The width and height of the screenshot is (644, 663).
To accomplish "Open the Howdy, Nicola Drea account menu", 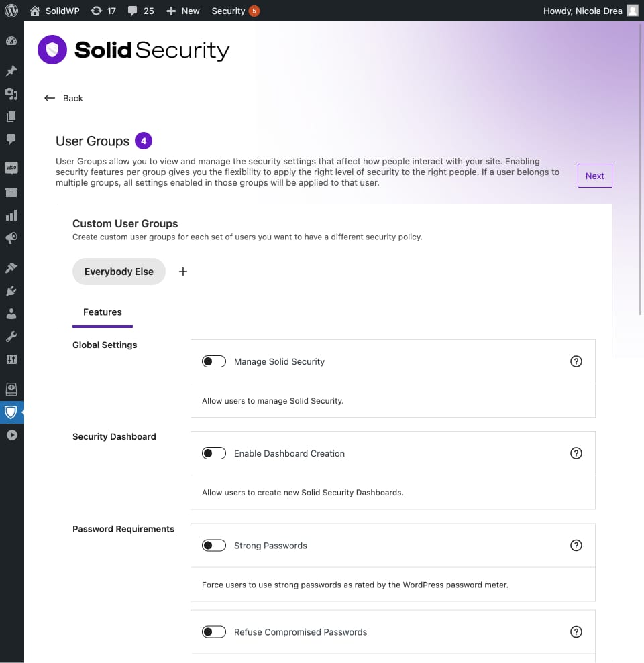I will click(x=590, y=11).
